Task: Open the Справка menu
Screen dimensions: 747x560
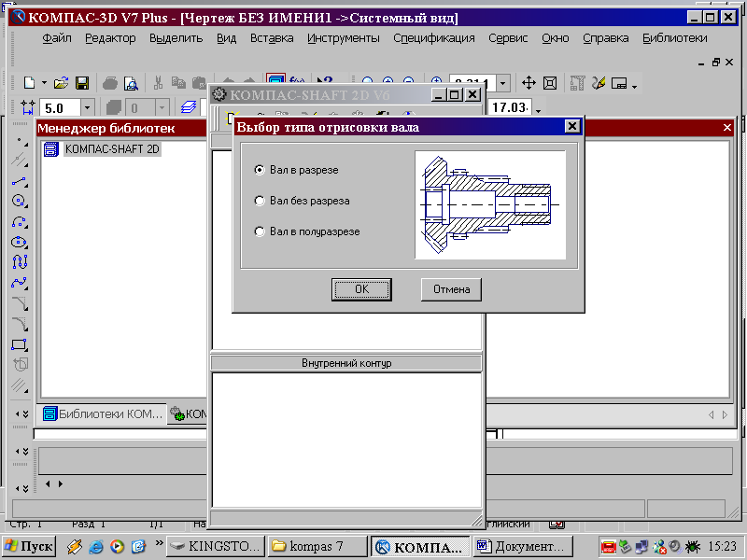Action: [x=605, y=38]
